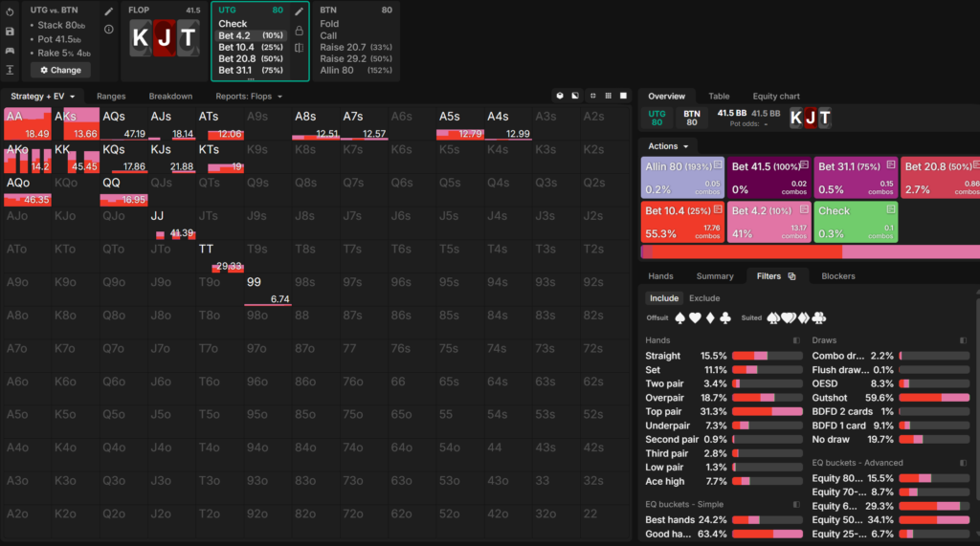Switch to the Equity chart tab
Viewport: 980px width, 546px height.
point(775,97)
